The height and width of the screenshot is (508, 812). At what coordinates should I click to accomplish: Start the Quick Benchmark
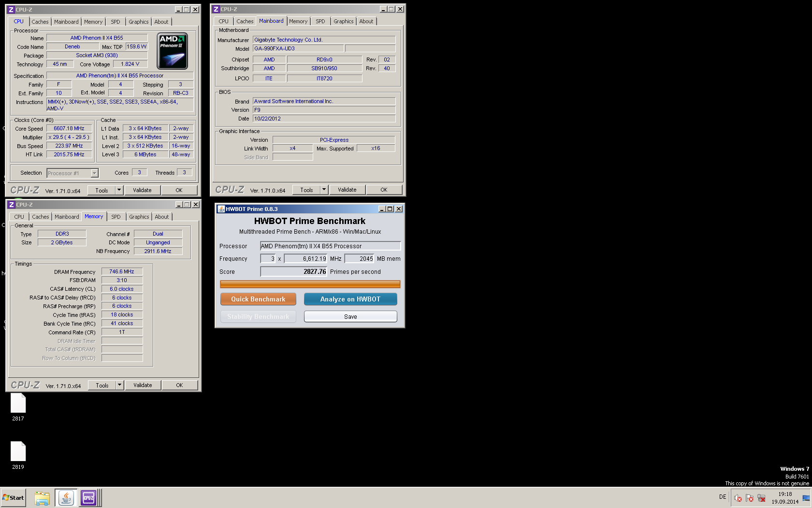point(258,299)
